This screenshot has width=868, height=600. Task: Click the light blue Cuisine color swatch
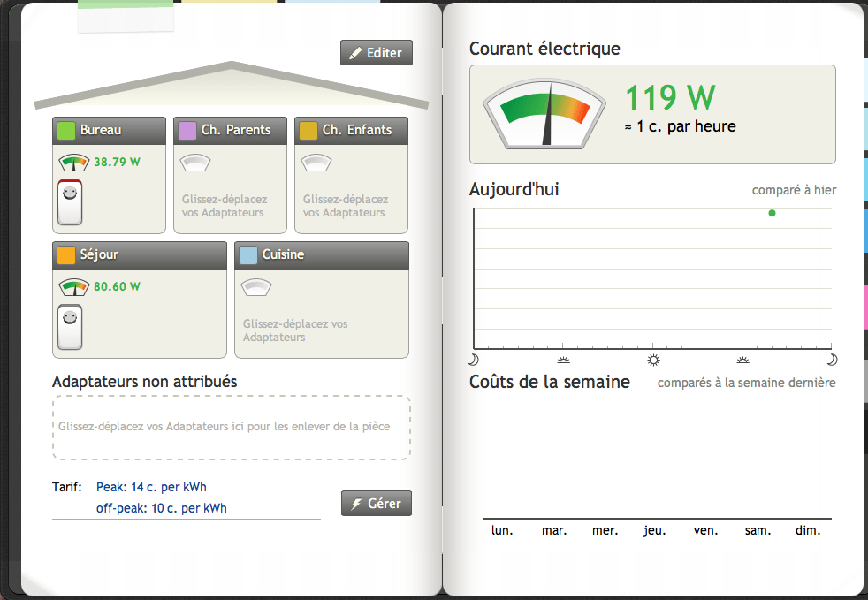tap(248, 255)
